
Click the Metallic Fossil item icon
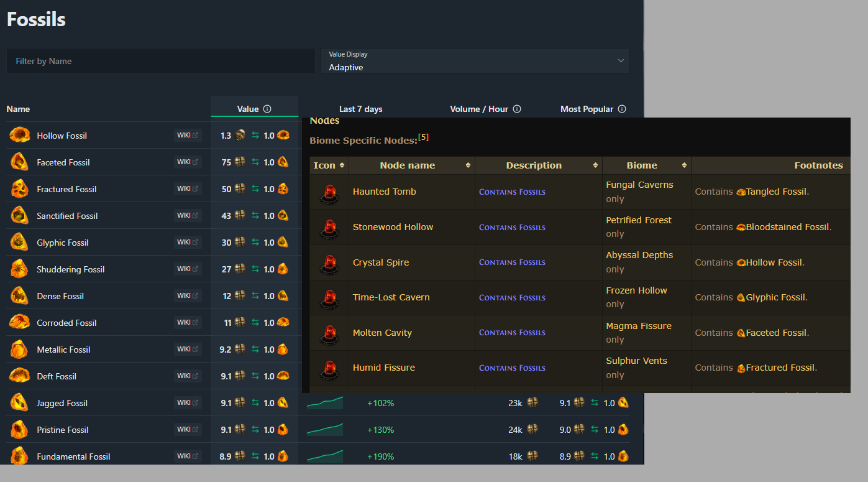20,349
